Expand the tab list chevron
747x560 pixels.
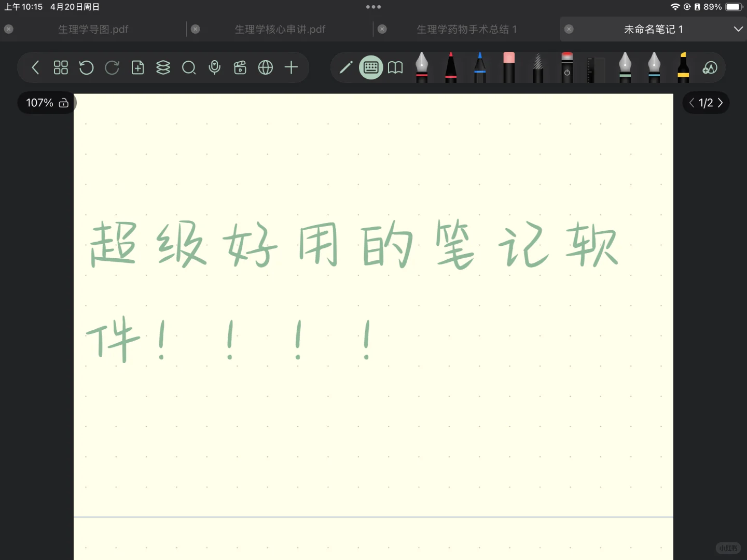point(738,29)
